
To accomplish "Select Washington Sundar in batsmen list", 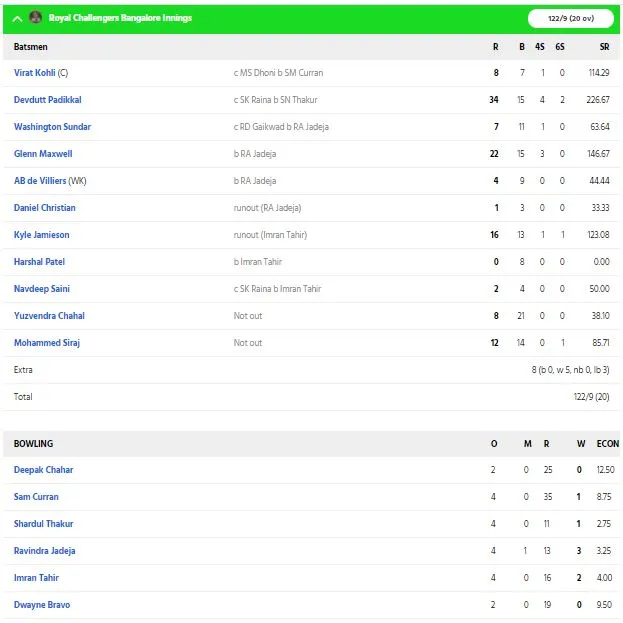I will tap(52, 127).
